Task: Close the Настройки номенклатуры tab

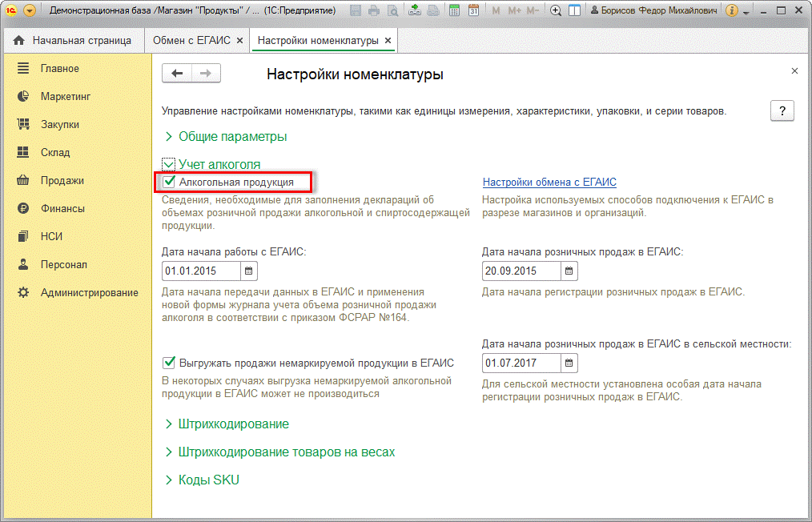Action: point(388,40)
